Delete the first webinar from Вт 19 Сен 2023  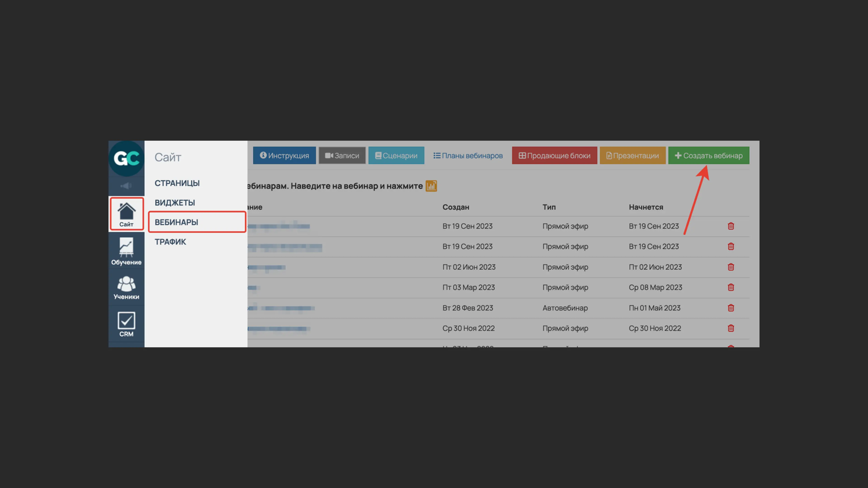(731, 226)
